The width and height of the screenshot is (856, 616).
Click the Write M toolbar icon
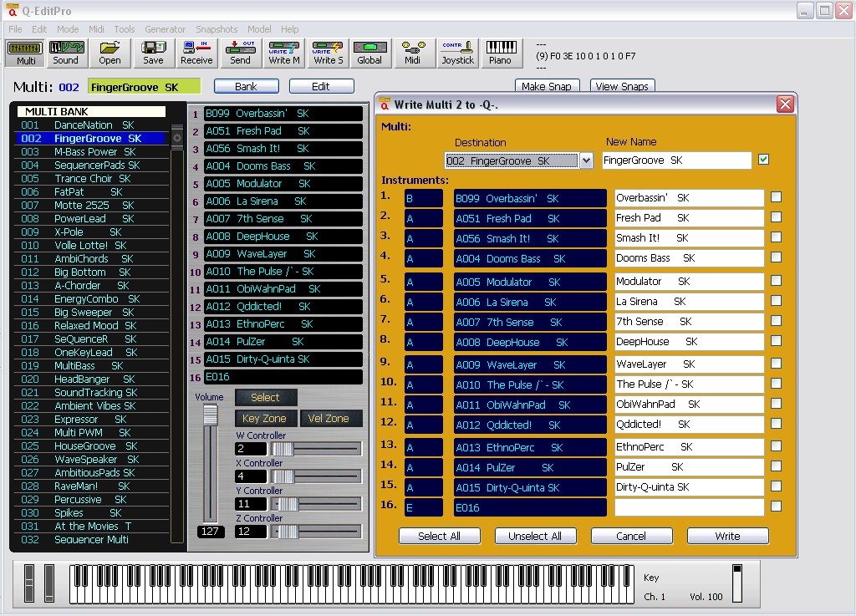point(284,53)
